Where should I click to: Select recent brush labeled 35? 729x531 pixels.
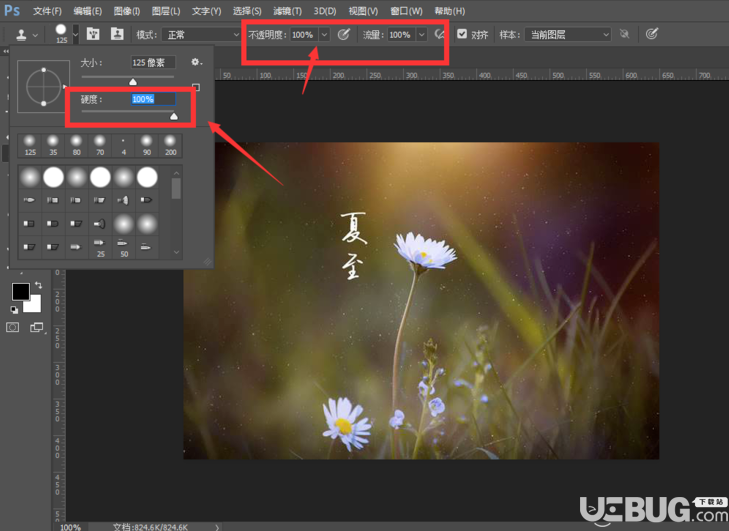[53, 145]
